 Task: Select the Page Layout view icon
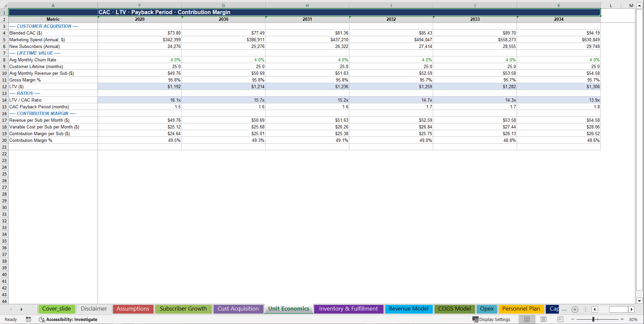(x=543, y=319)
